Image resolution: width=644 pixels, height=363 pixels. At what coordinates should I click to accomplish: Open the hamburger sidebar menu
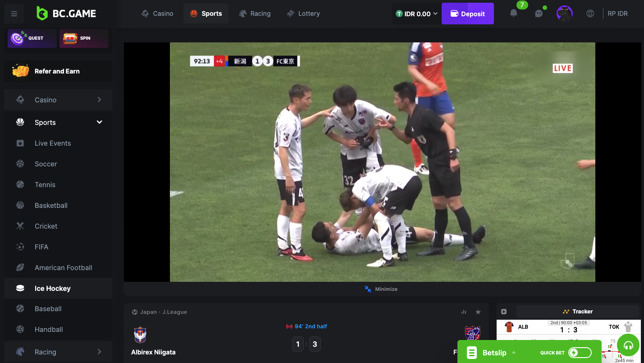point(14,14)
